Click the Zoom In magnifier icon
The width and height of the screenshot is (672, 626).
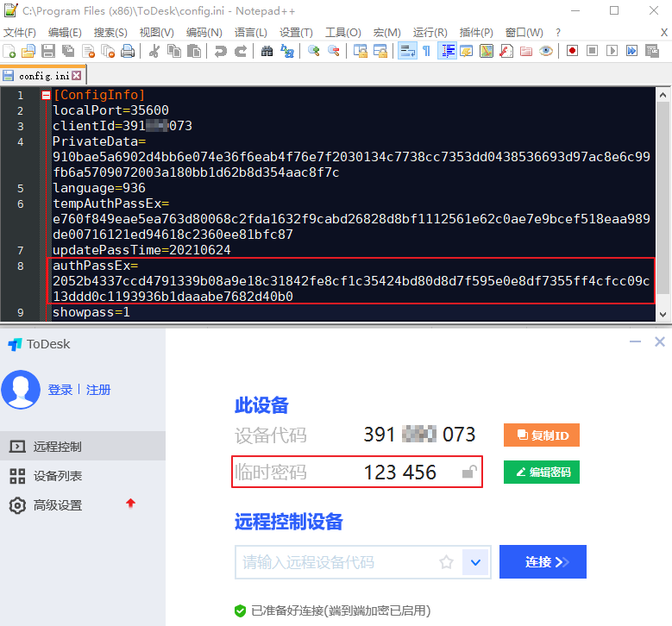314,51
